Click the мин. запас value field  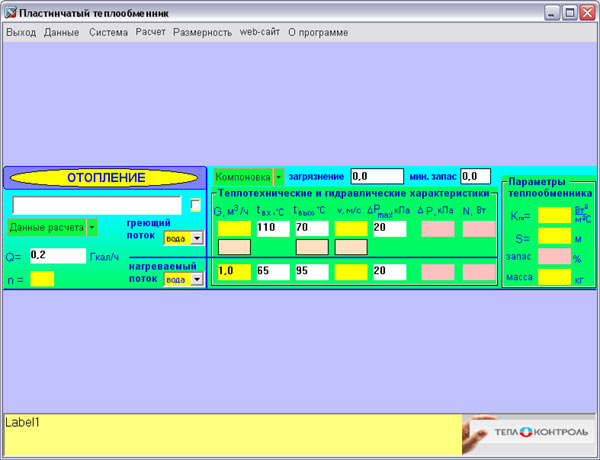pos(475,176)
